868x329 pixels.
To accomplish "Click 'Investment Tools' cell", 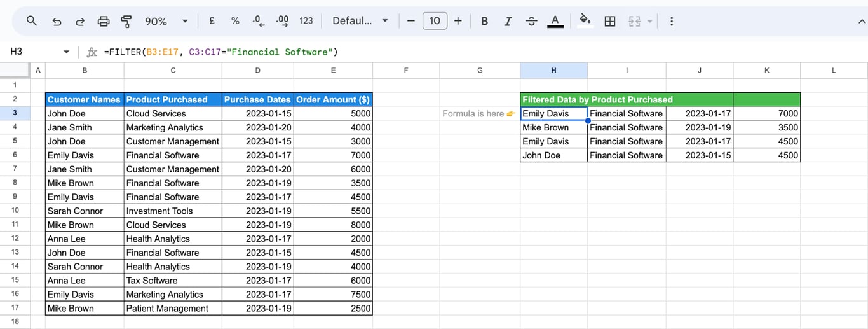I will [x=173, y=211].
